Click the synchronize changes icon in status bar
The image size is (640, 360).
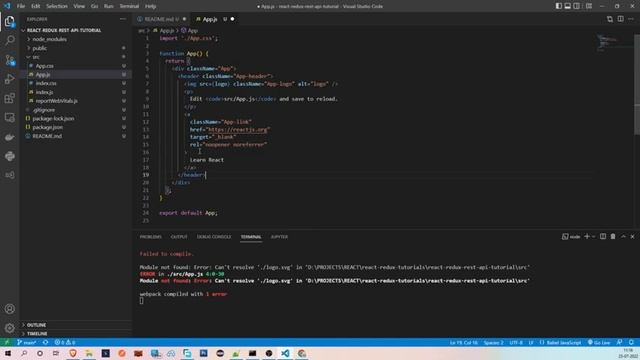(45, 342)
